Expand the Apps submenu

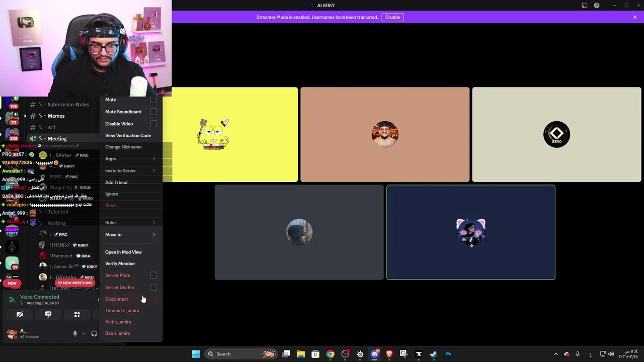click(x=131, y=159)
